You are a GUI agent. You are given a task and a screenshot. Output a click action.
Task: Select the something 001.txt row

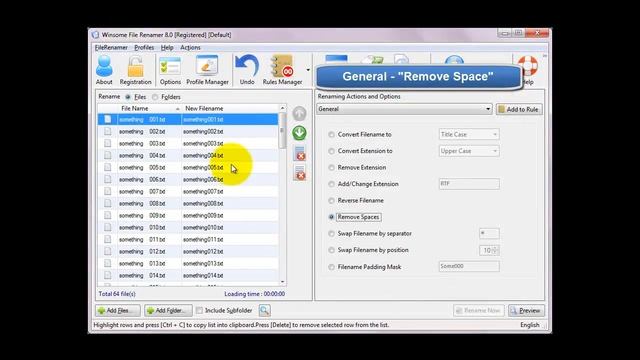(188, 120)
